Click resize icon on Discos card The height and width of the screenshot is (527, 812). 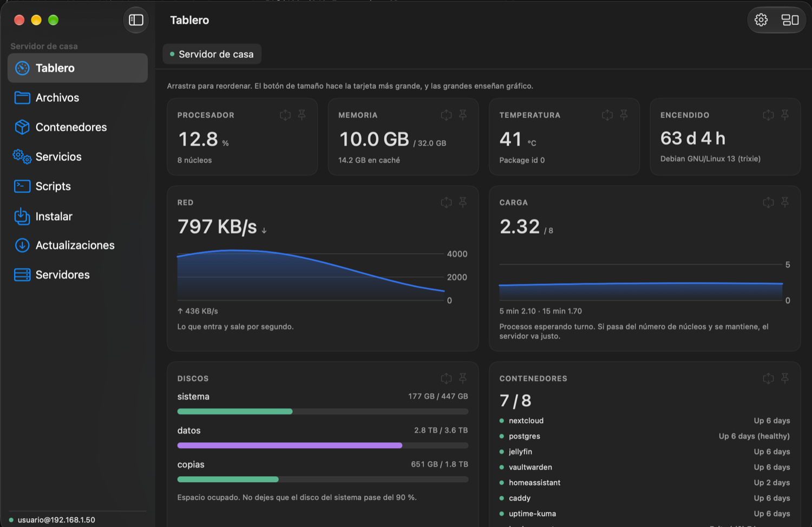(446, 378)
